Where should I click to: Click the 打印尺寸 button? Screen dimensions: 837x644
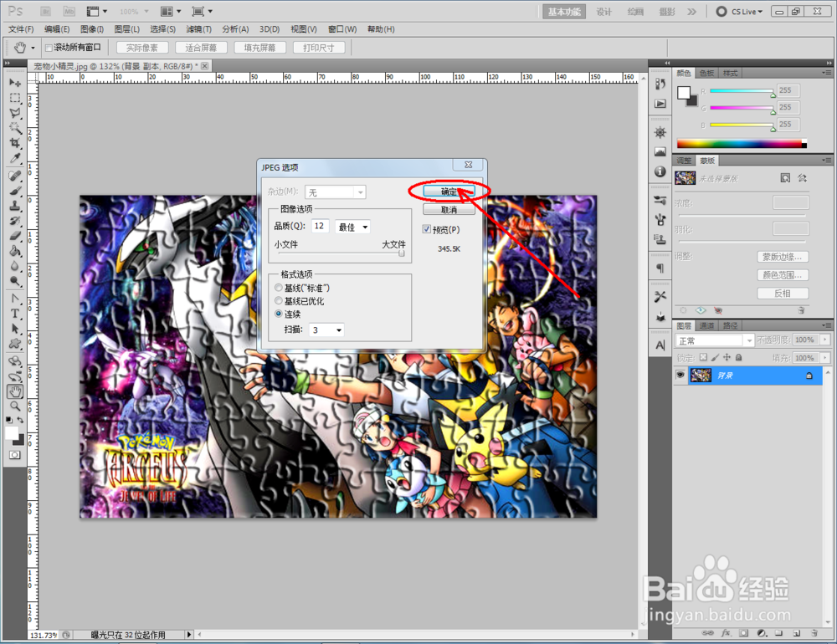pos(319,48)
